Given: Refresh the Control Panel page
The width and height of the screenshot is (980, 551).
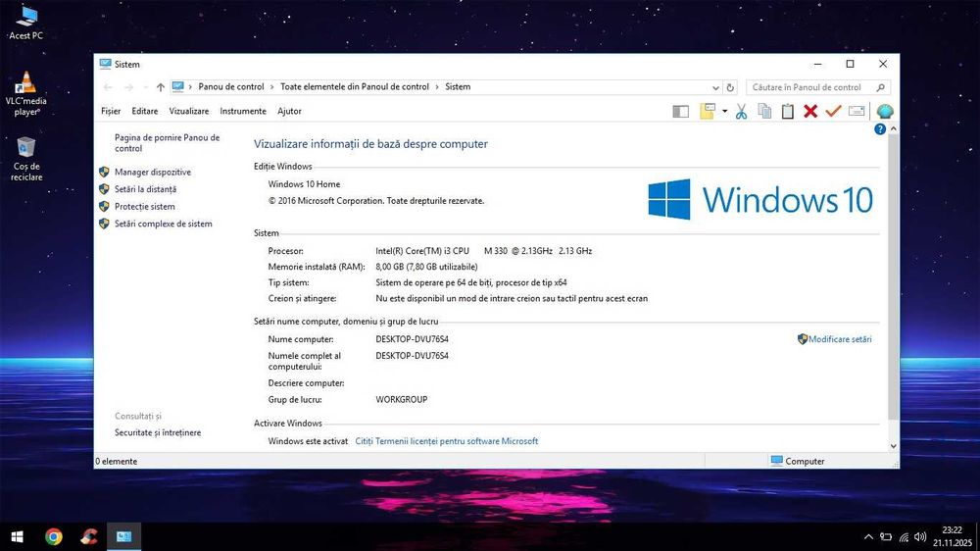Looking at the screenshot, I should 730,87.
